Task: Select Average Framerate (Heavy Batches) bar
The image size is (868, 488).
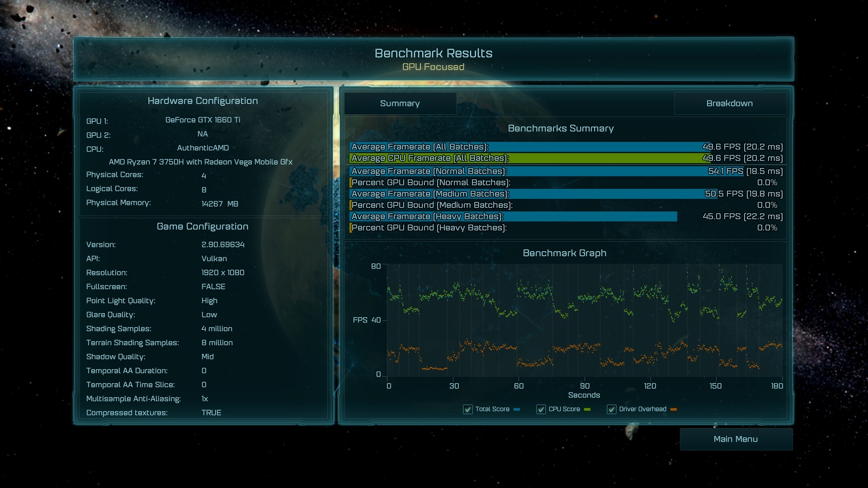Action: (x=513, y=216)
